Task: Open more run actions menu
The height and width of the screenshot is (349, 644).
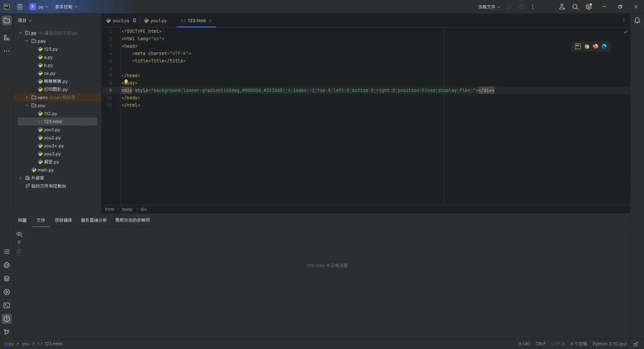Action: click(533, 7)
